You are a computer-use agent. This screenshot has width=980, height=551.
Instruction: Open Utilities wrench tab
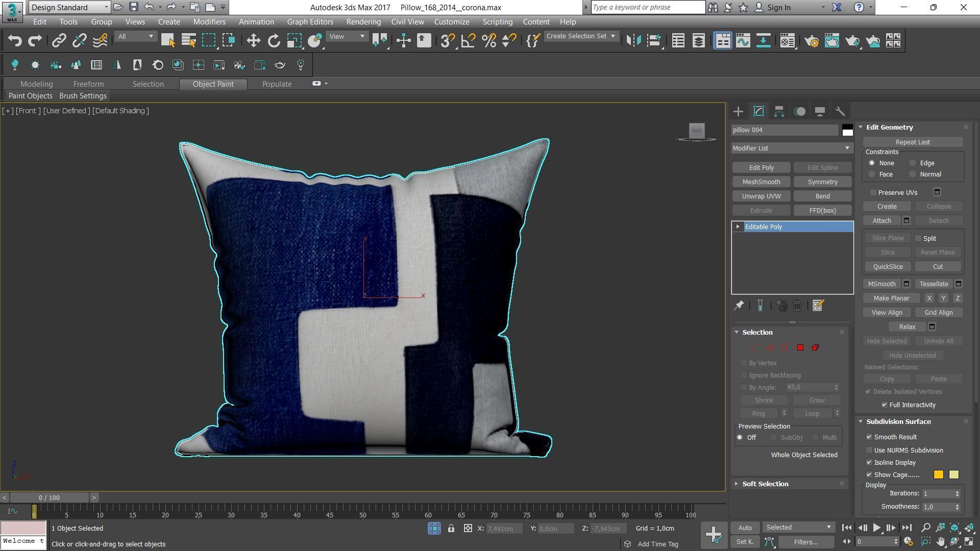840,111
